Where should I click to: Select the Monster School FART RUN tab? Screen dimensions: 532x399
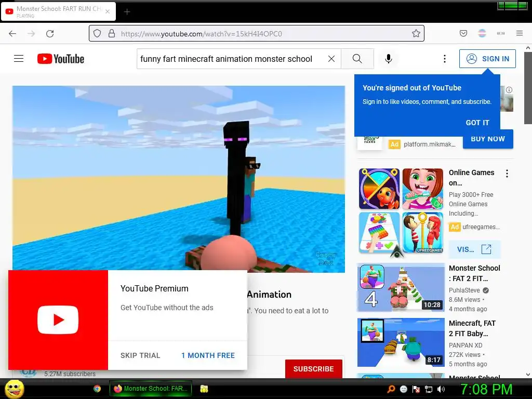point(58,11)
